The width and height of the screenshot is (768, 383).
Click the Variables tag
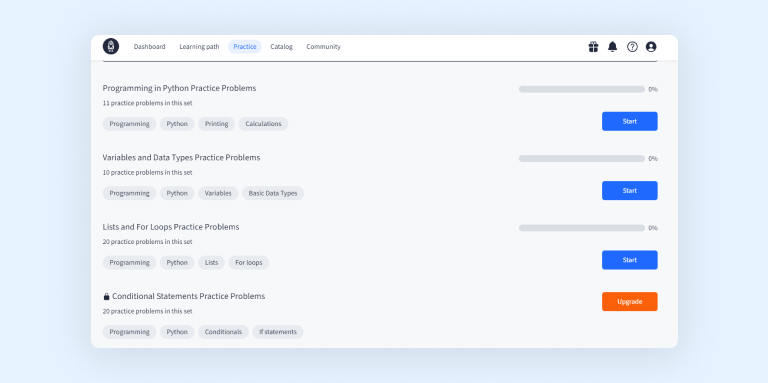click(218, 193)
